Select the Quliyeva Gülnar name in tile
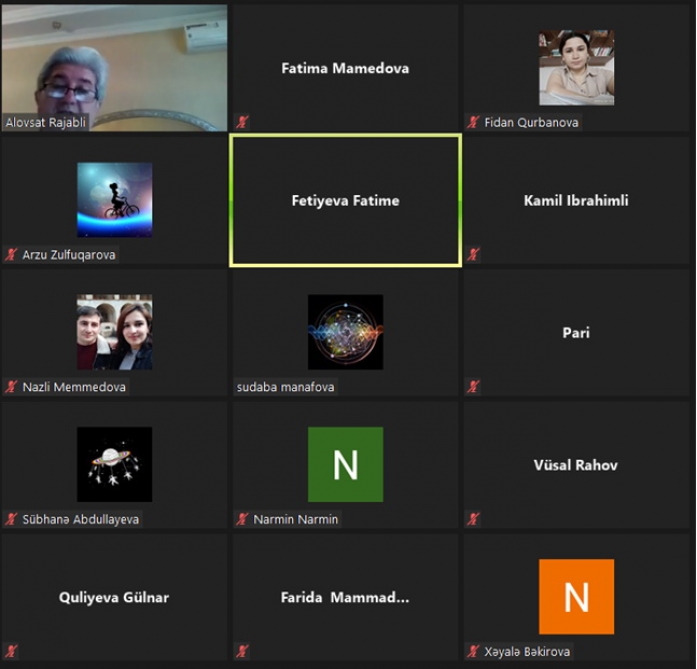The width and height of the screenshot is (697, 669). pos(114,597)
